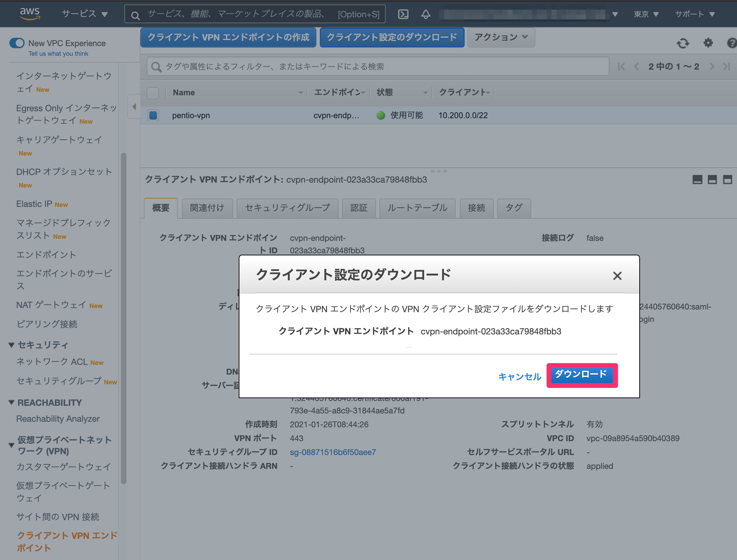Collapse the セキュリティ sidebar section
This screenshot has height=560, width=737.
[x=11, y=345]
